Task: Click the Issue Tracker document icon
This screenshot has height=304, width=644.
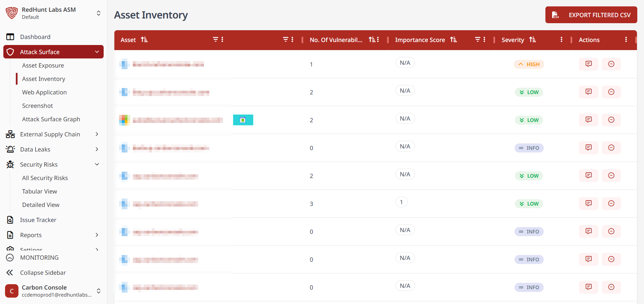Action: 10,220
